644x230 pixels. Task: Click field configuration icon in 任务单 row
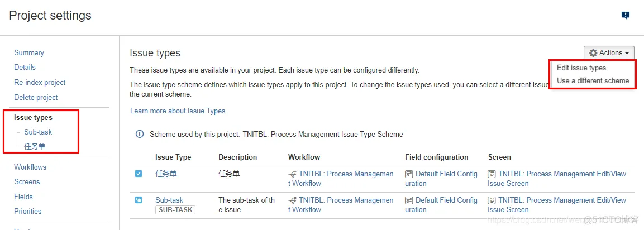409,174
